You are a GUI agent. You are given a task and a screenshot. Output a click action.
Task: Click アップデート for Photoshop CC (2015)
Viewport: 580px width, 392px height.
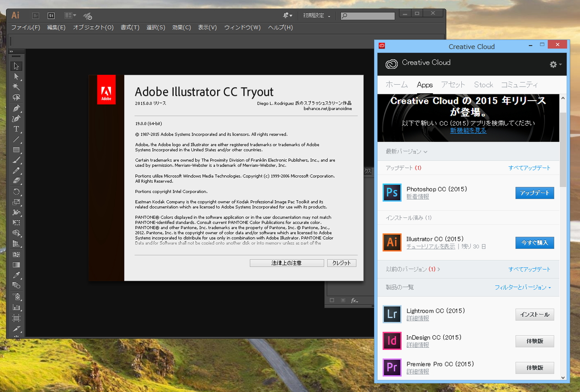[x=535, y=193]
